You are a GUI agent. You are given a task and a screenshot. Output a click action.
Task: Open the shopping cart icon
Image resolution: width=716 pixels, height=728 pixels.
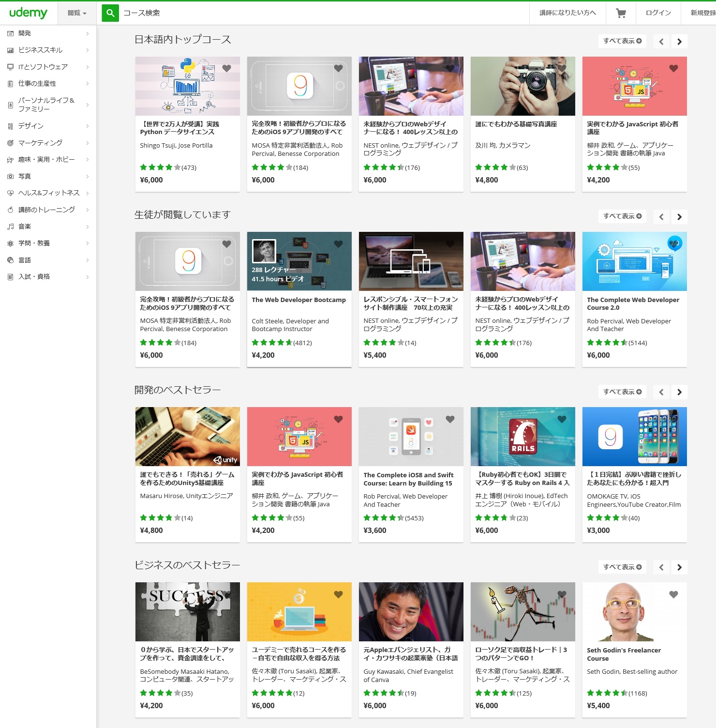621,13
